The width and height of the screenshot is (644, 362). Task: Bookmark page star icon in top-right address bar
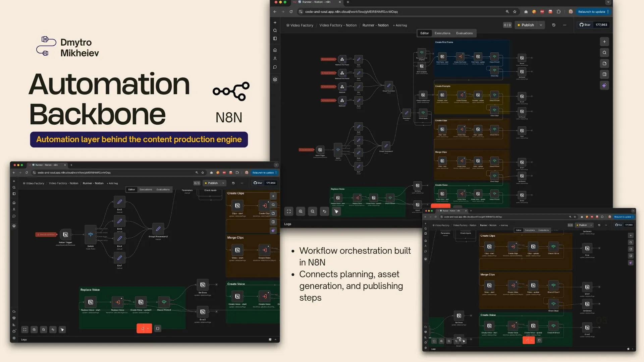515,12
